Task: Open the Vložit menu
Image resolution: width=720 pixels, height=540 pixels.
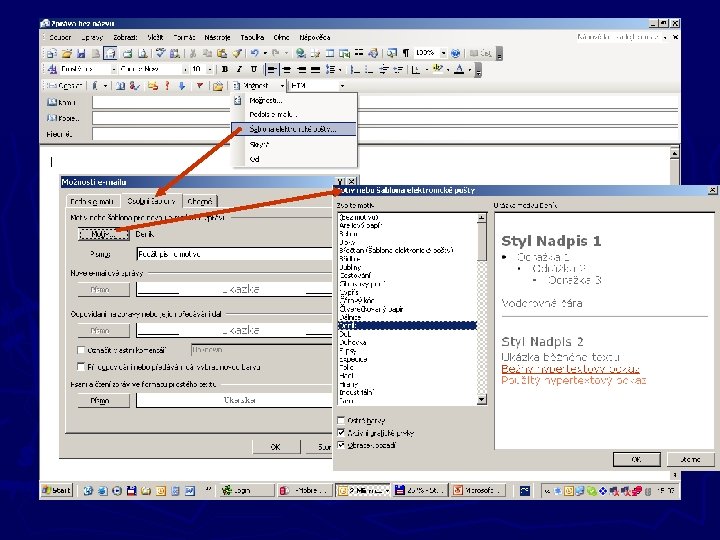Action: tap(155, 38)
